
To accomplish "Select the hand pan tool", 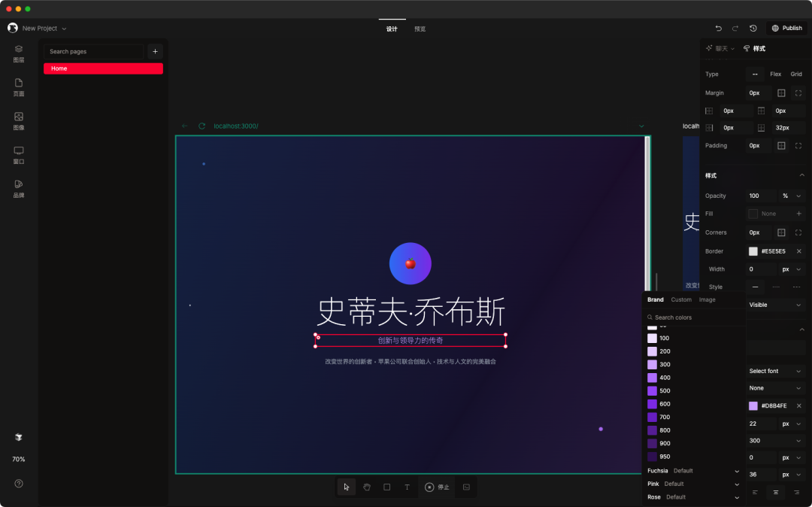I will tap(367, 487).
